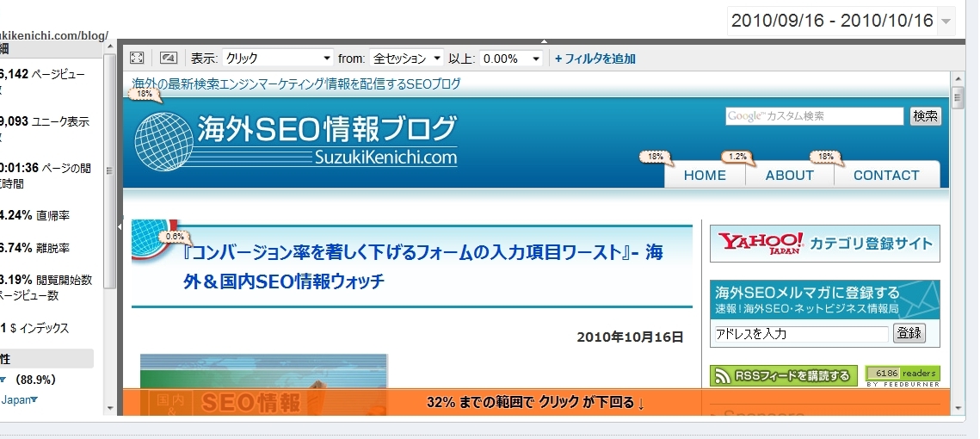Click the 検索 button
Viewport: 980px width, 439px height.
click(925, 115)
